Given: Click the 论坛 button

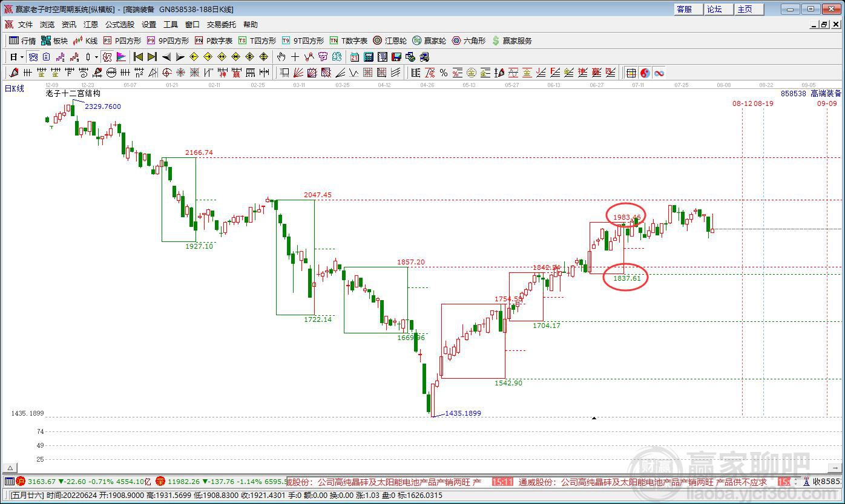Looking at the screenshot, I should 718,9.
